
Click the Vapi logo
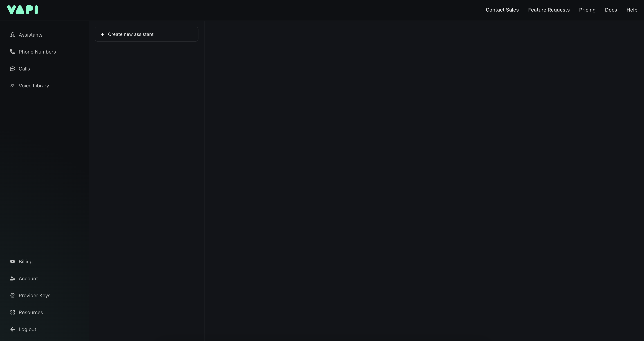pyautogui.click(x=23, y=10)
